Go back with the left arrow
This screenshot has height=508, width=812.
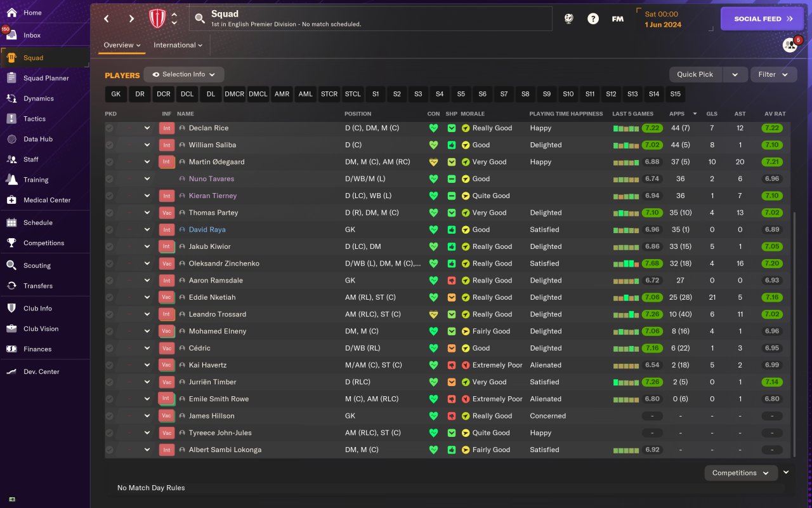[x=107, y=19]
